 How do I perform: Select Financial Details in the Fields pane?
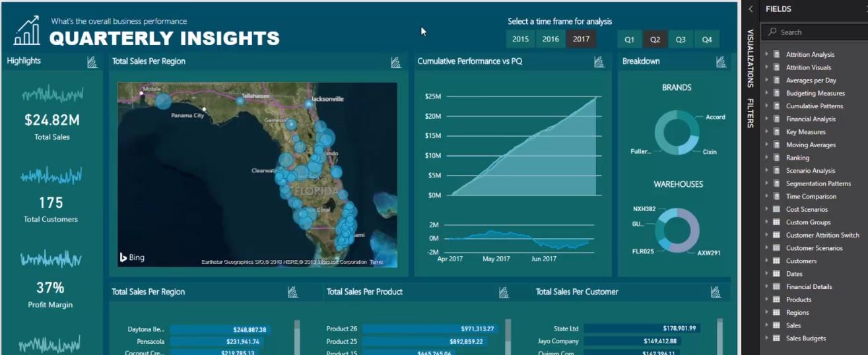(809, 286)
